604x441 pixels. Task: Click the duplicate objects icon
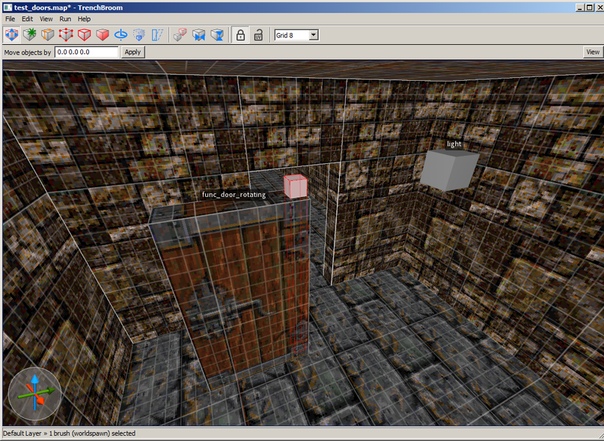point(180,35)
